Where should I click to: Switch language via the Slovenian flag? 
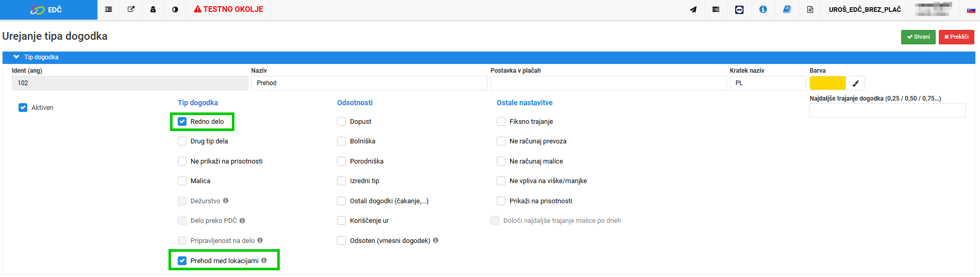(971, 10)
